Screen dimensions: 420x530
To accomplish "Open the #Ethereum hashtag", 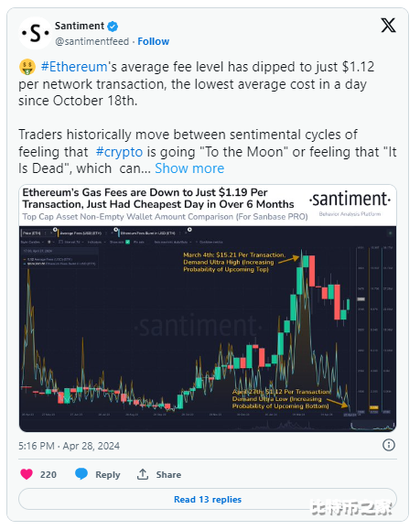I will click(74, 67).
